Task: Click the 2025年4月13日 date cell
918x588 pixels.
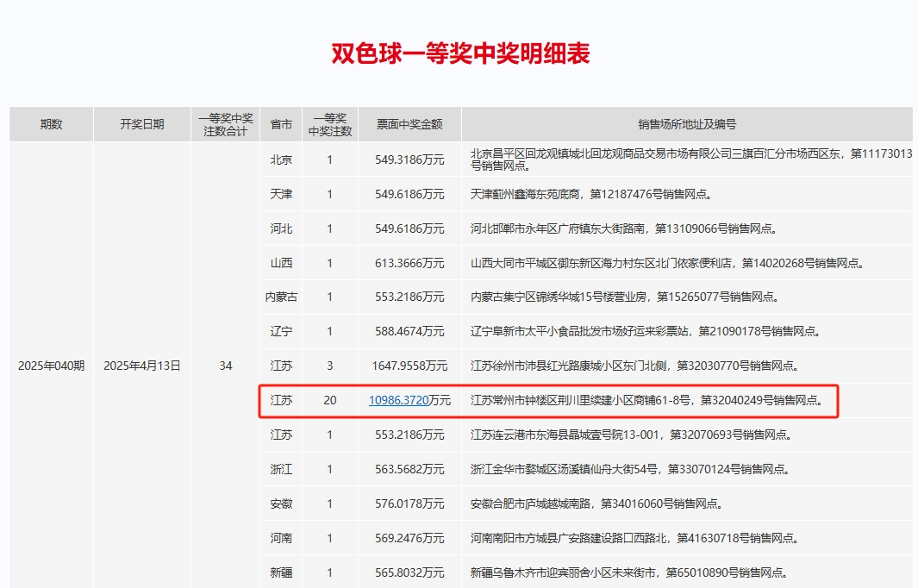Action: click(142, 366)
